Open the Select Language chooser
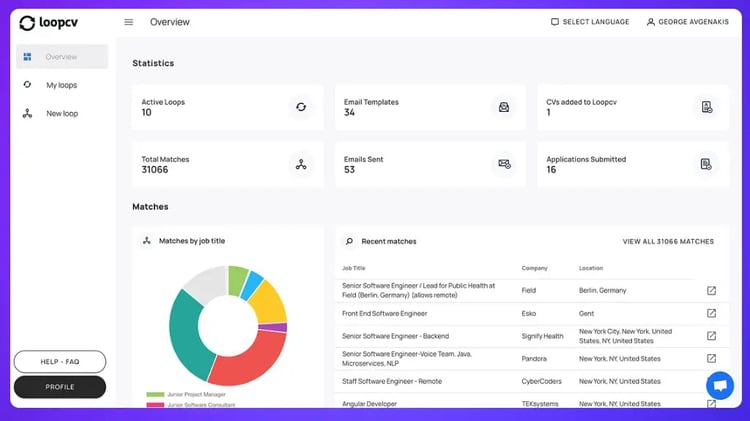This screenshot has width=750, height=421. tap(590, 22)
